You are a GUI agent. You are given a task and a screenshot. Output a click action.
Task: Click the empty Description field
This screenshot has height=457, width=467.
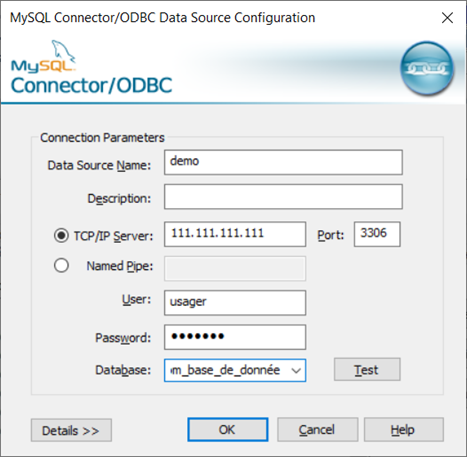283,197
